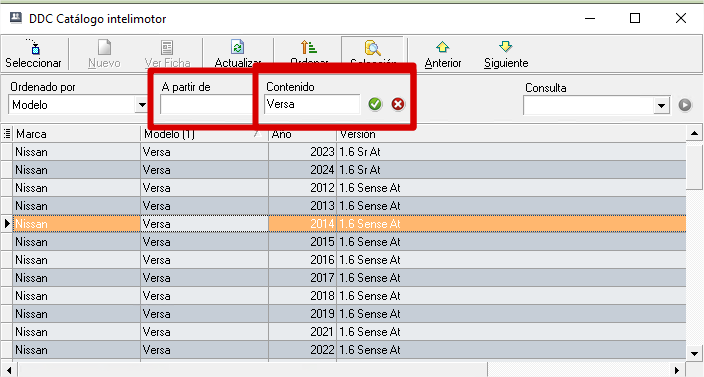Maximize the DDC Catálogo intelimotor window
The image size is (704, 377).
pos(635,18)
